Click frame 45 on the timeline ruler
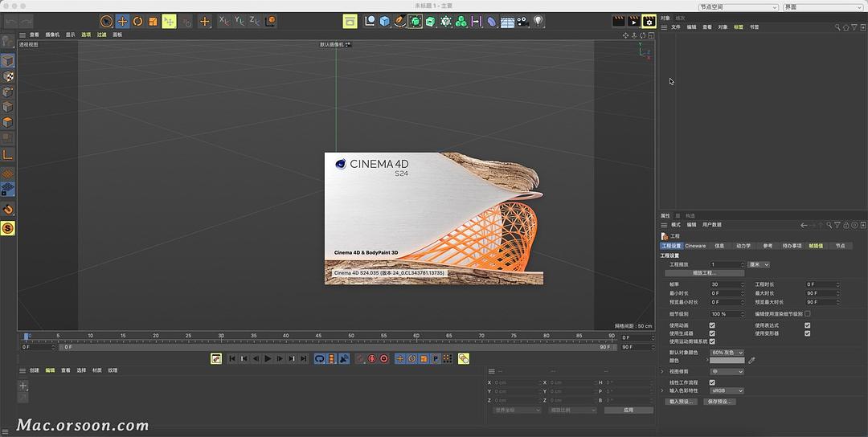The height and width of the screenshot is (437, 868). pos(318,336)
